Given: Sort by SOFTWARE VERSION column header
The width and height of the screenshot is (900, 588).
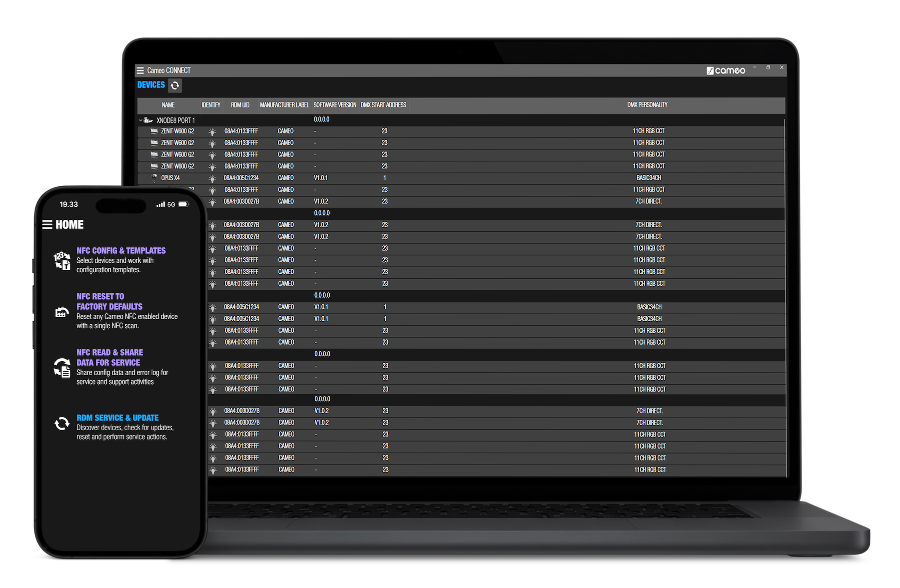Looking at the screenshot, I should tap(335, 105).
